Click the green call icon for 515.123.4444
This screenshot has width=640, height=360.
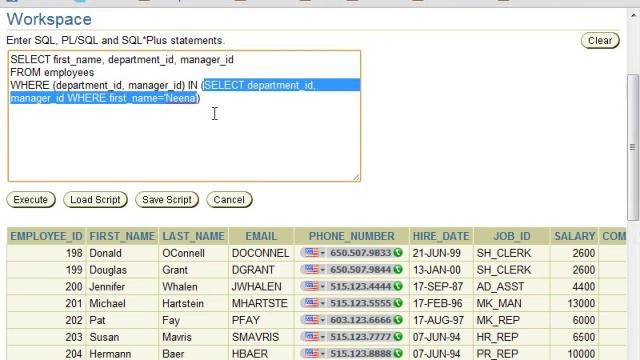coord(398,286)
